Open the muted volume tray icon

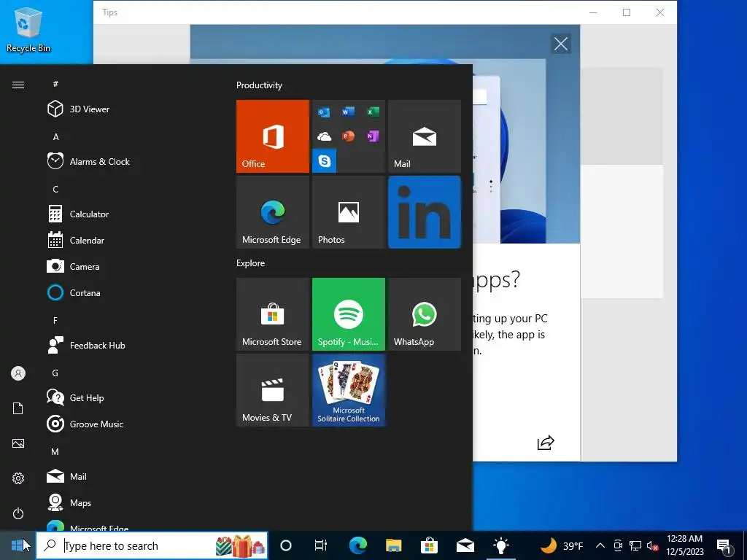[652, 545]
